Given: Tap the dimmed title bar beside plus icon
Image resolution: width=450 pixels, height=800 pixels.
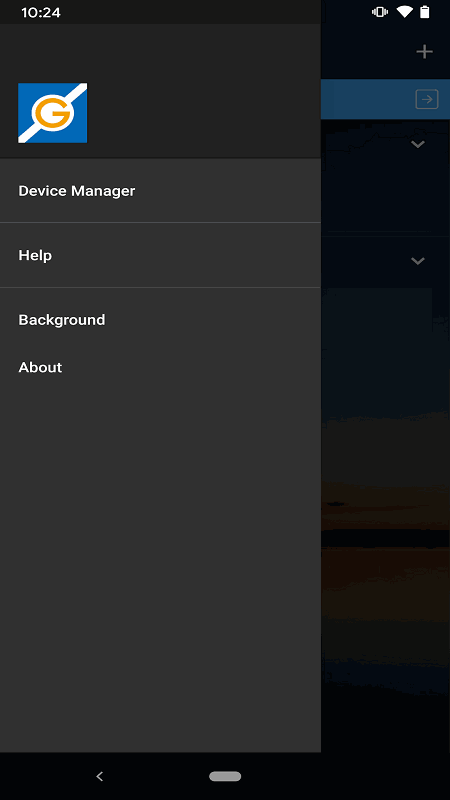Looking at the screenshot, I should click(365, 52).
